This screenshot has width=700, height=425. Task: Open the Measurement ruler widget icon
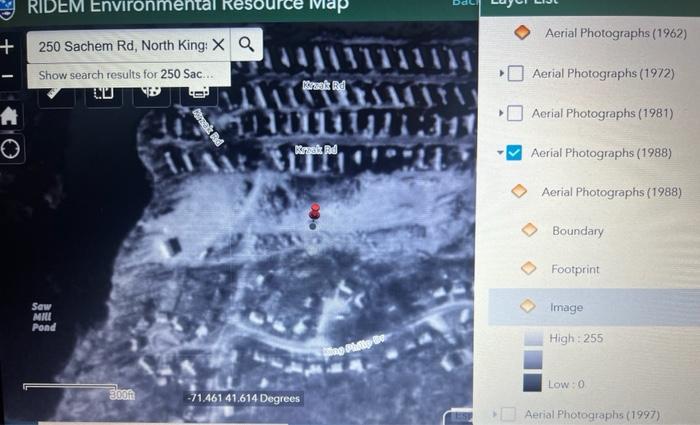56,95
